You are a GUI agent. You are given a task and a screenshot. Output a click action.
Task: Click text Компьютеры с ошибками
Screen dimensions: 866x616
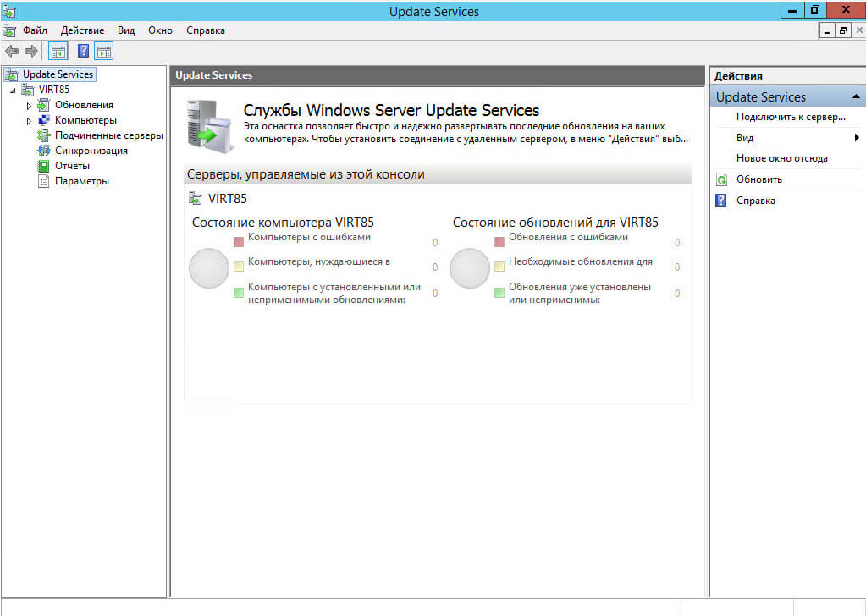point(309,238)
